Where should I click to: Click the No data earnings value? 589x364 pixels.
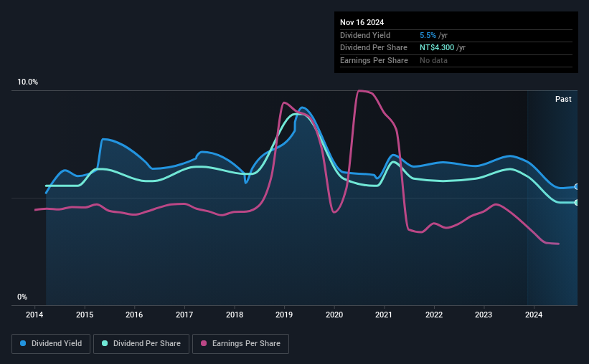(433, 60)
